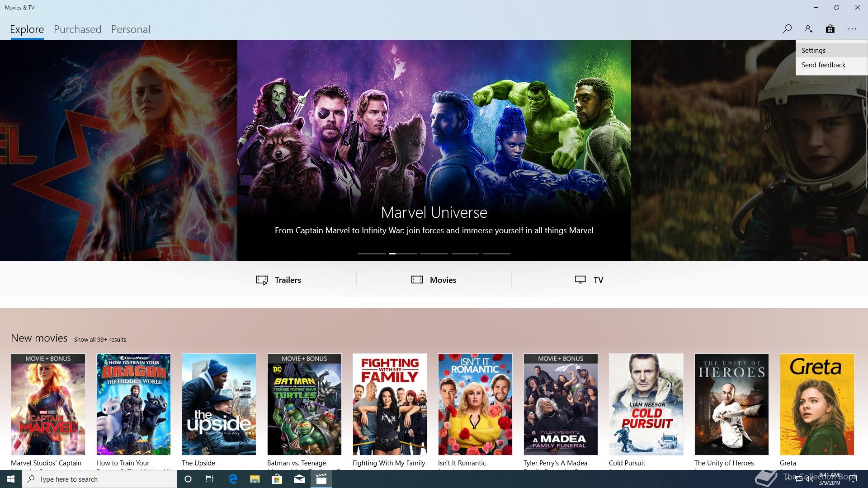
Task: Open the Movies category
Action: point(434,280)
